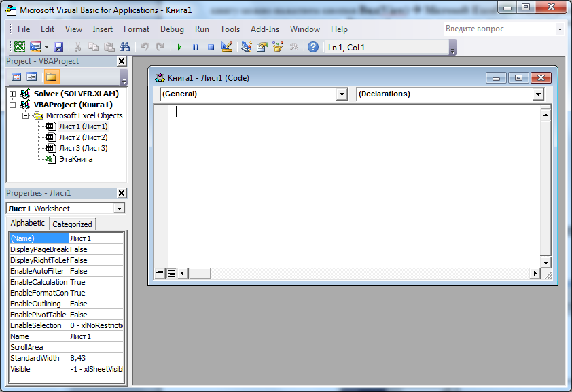572x392 pixels.
Task: Open the Debug menu
Action: coord(172,29)
